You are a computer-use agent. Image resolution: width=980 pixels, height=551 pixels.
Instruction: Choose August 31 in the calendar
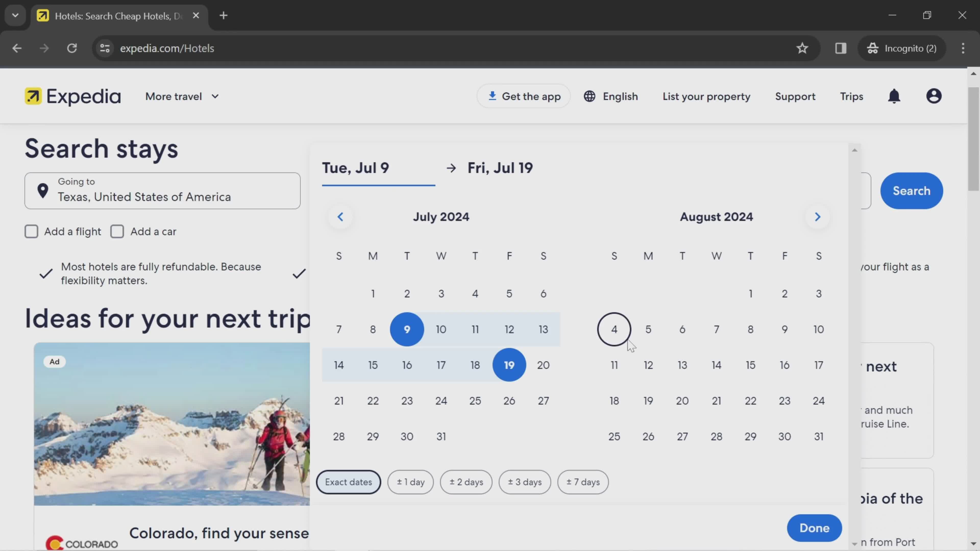click(x=819, y=436)
